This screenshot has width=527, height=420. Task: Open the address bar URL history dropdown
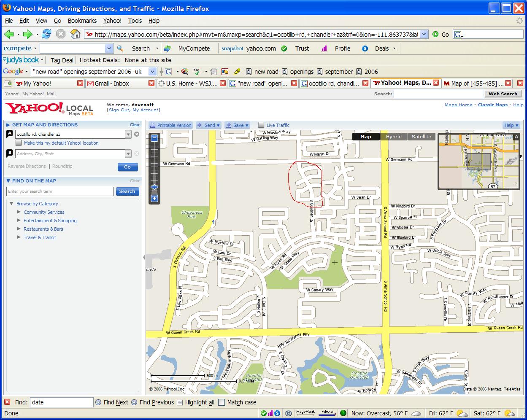tap(424, 35)
